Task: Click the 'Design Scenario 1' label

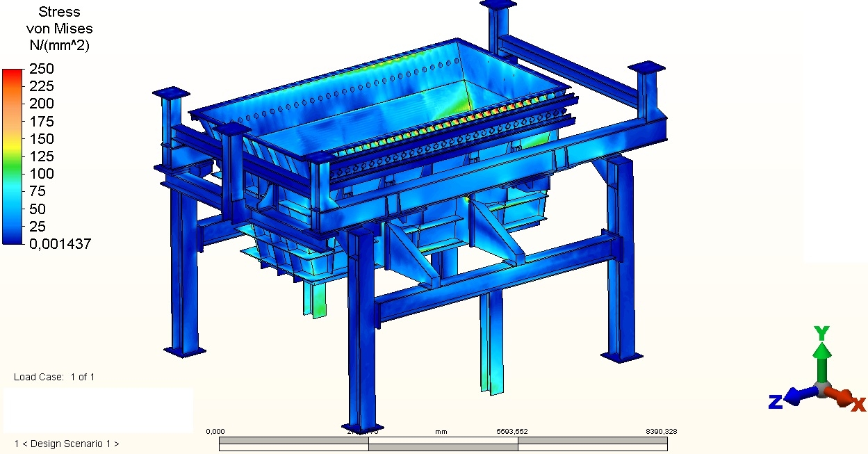Action: [67, 444]
